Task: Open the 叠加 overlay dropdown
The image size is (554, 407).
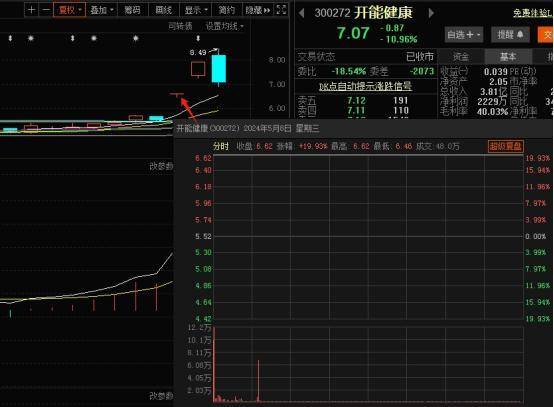Action: coord(102,10)
